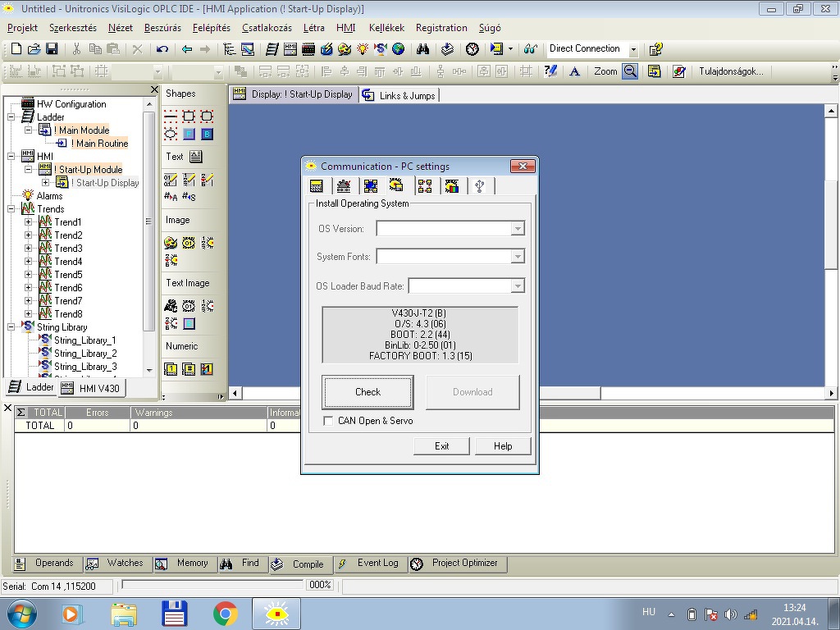The image size is (840, 630).
Task: Select String_Library_2 in the tree
Action: (85, 354)
